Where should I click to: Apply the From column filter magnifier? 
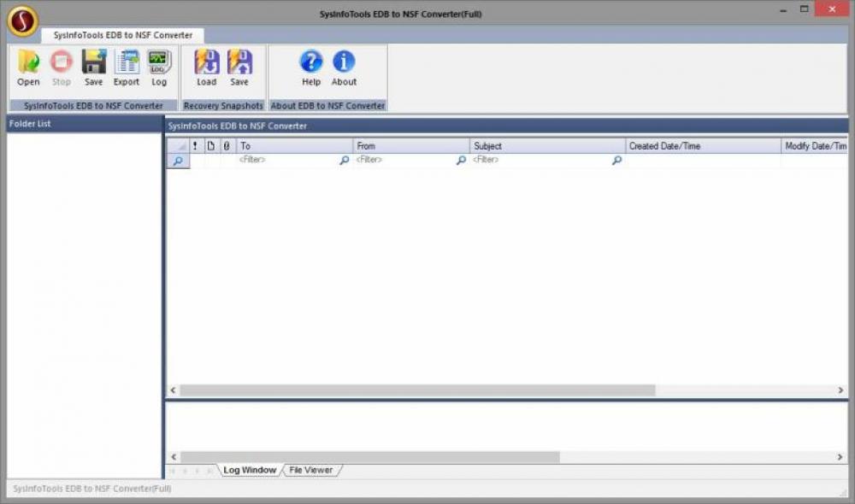(x=461, y=160)
